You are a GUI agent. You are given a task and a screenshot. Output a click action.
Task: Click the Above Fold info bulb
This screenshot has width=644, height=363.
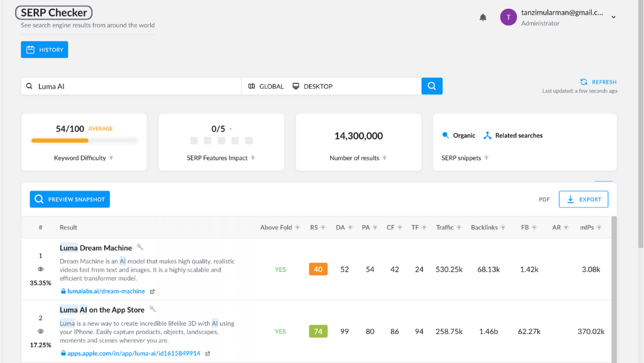pos(297,228)
